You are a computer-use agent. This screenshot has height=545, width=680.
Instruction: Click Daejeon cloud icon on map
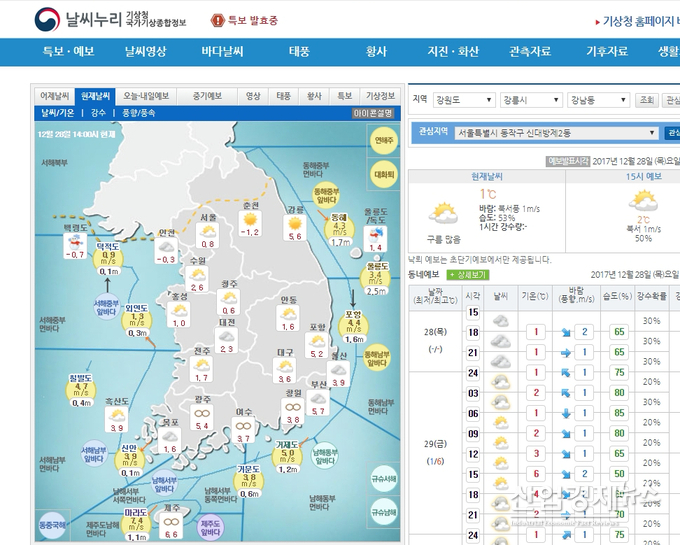click(226, 336)
